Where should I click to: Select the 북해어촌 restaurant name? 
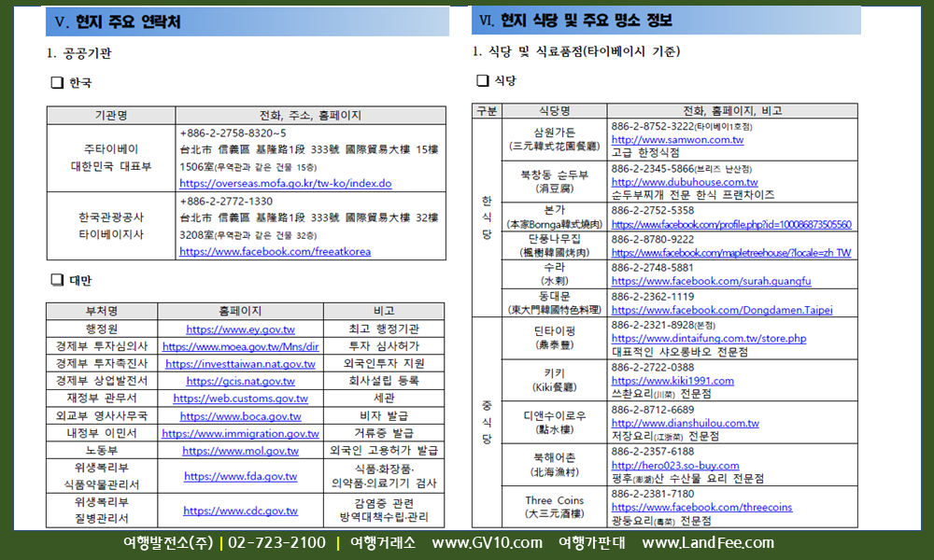pos(555,457)
